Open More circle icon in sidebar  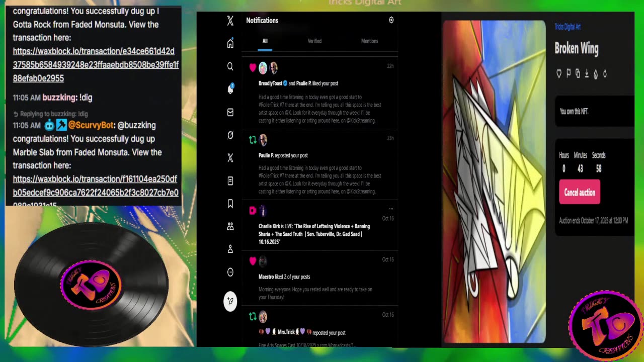[x=230, y=272]
